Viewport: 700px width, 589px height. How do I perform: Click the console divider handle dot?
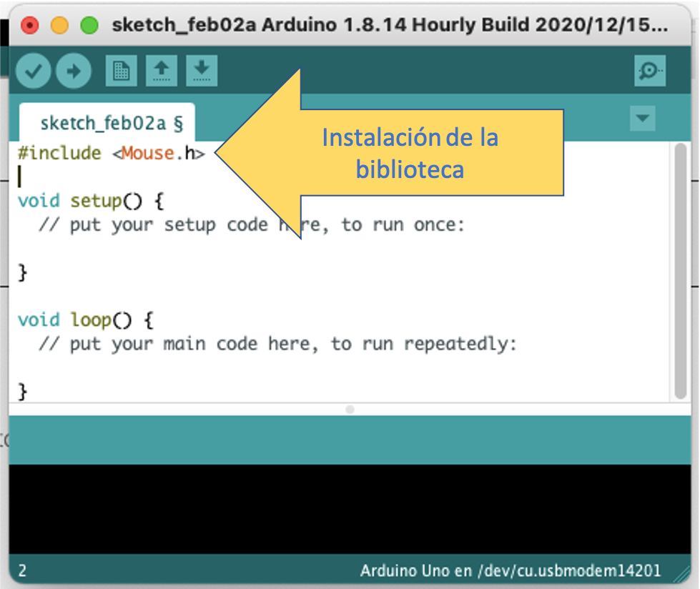pos(350,409)
